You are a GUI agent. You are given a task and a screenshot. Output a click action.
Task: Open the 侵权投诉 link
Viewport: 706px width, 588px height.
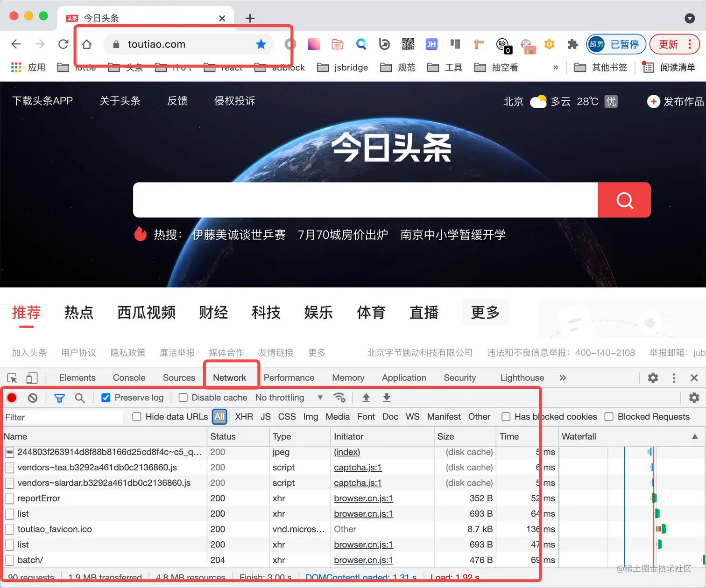pos(235,101)
